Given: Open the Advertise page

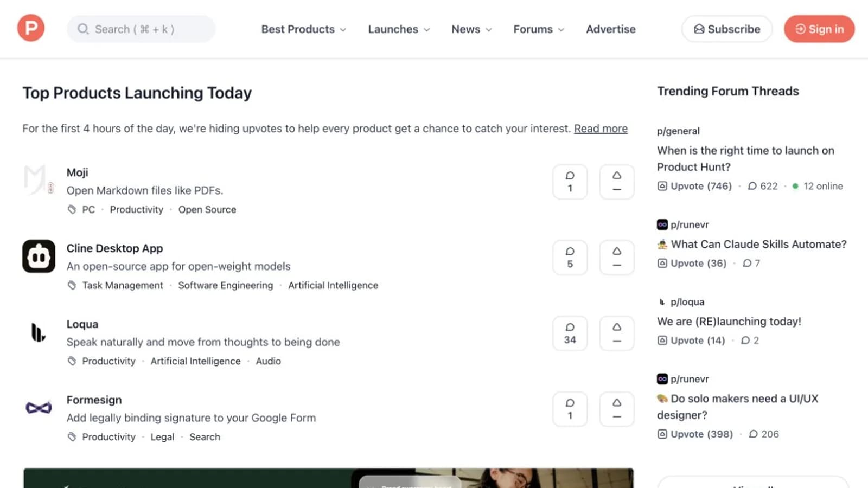Looking at the screenshot, I should (611, 29).
